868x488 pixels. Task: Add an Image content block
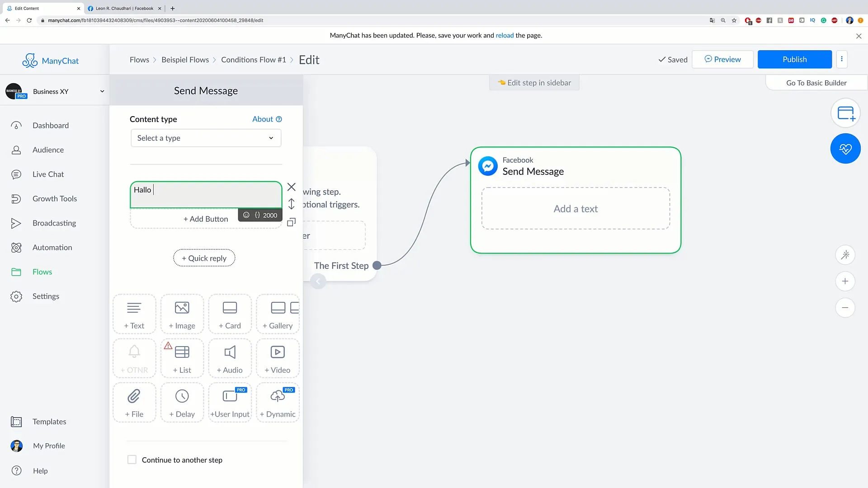pyautogui.click(x=182, y=314)
